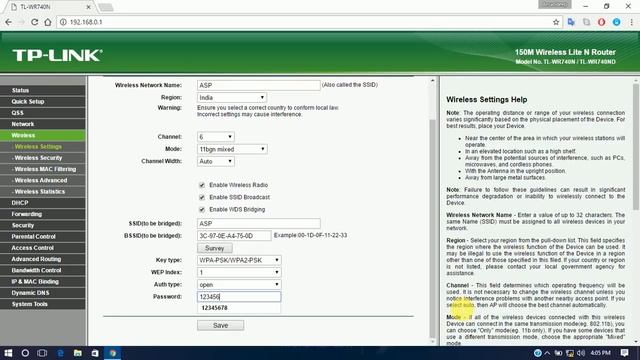This screenshot has width=640, height=360.
Task: Open File Explorer from taskbar
Action: point(78,353)
